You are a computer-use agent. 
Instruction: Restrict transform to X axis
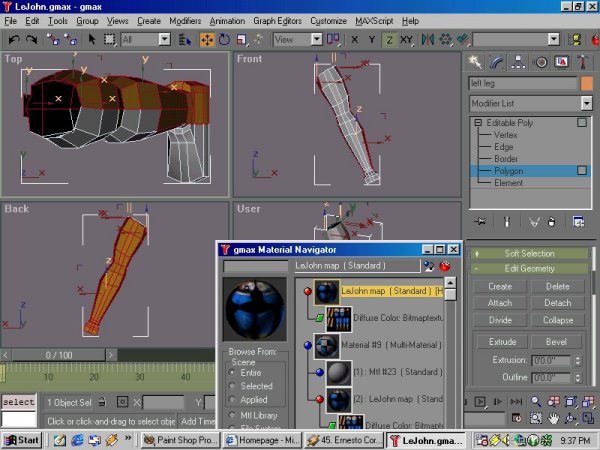pyautogui.click(x=355, y=39)
